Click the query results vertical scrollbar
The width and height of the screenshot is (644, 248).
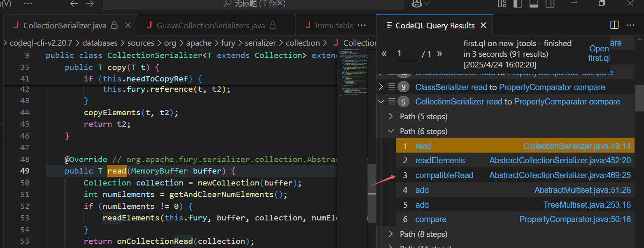click(639, 98)
